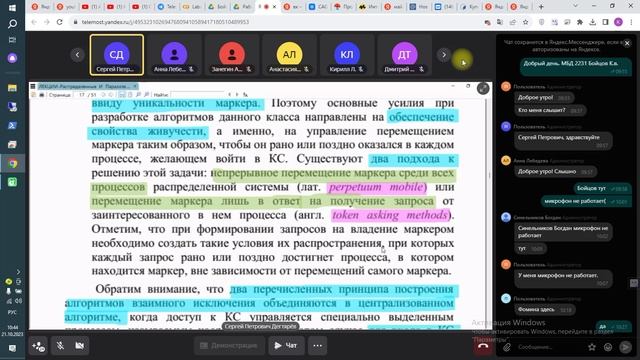Click the Демонстрация screen share button

coord(229,346)
